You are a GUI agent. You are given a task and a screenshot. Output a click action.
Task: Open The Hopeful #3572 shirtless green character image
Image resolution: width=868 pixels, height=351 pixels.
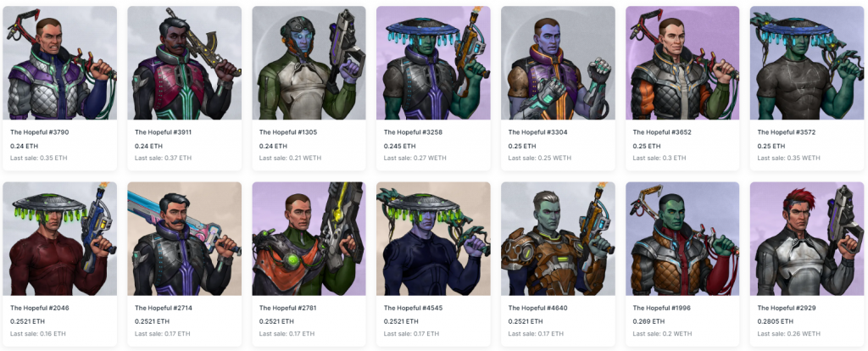pos(807,63)
